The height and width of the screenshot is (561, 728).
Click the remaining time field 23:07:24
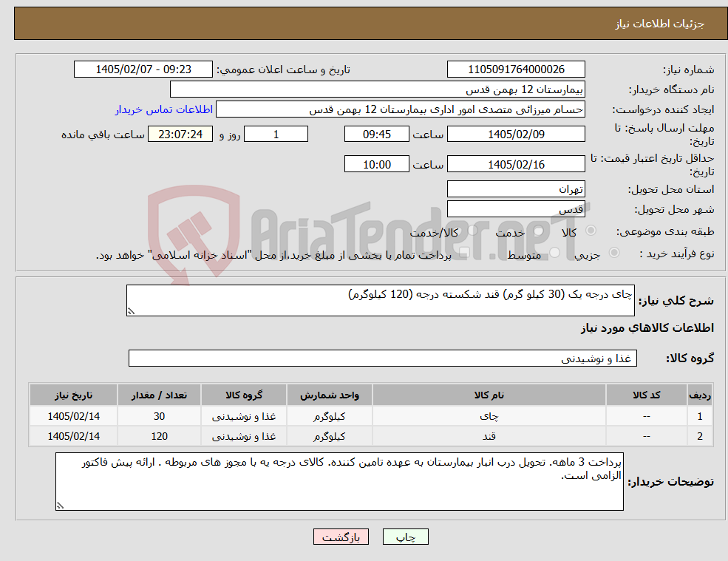pyautogui.click(x=180, y=135)
